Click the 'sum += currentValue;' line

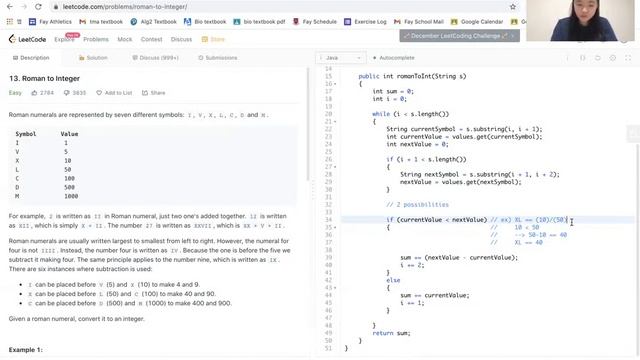pos(435,295)
